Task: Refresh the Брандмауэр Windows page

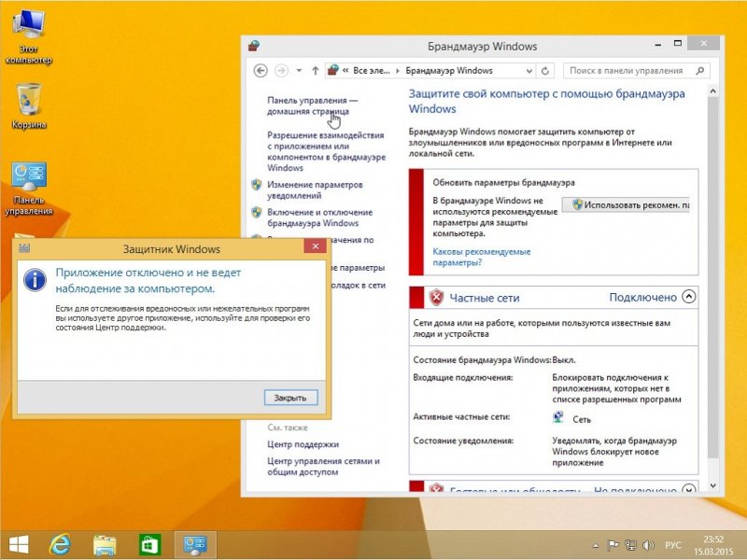Action: tap(545, 71)
